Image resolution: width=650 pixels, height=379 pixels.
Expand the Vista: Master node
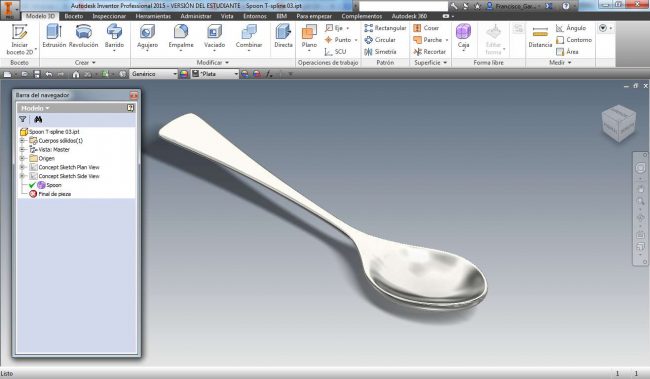(22, 149)
